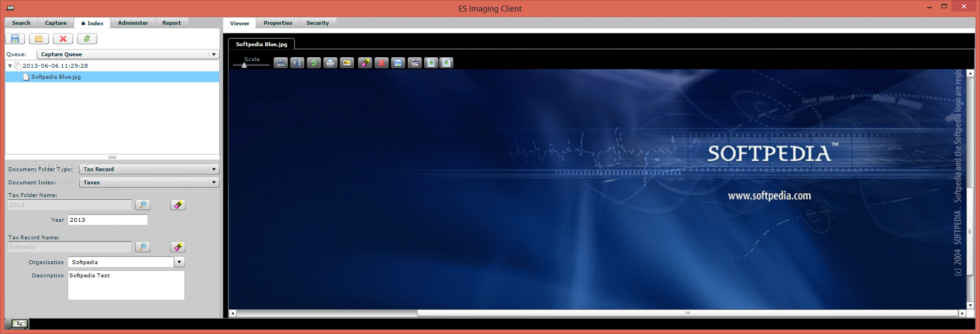Viewport: 980px width, 334px height.
Task: Open the Organization dropdown arrow
Action: point(179,262)
